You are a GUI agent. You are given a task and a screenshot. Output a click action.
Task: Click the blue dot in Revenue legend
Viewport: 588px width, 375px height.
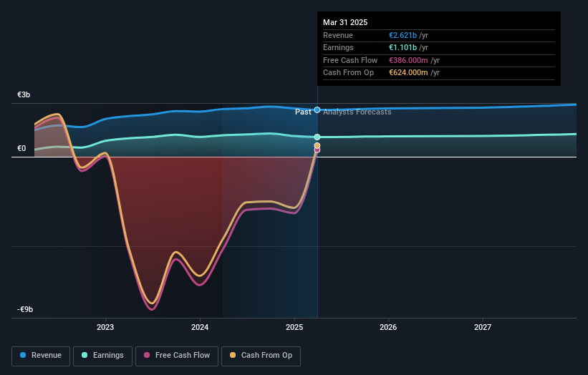[x=23, y=355]
